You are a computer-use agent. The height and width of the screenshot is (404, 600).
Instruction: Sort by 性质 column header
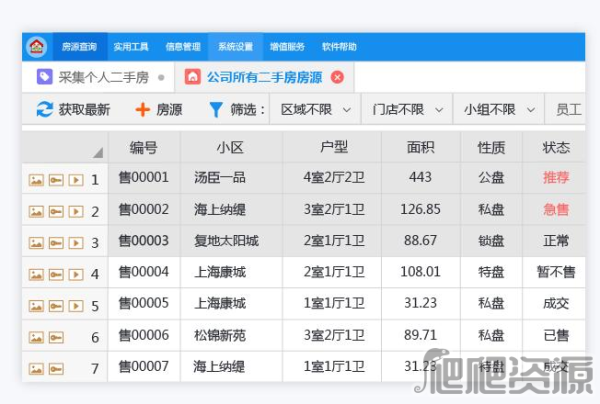click(491, 147)
